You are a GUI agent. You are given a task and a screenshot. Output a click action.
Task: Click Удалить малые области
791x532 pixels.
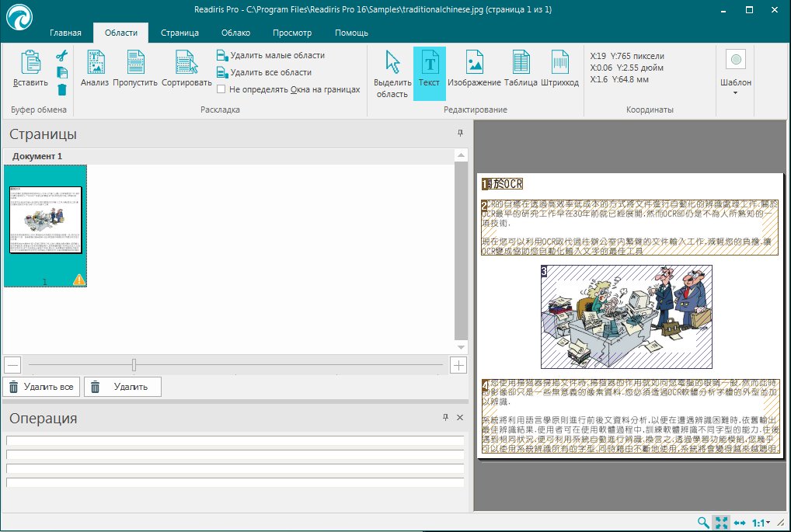(276, 55)
